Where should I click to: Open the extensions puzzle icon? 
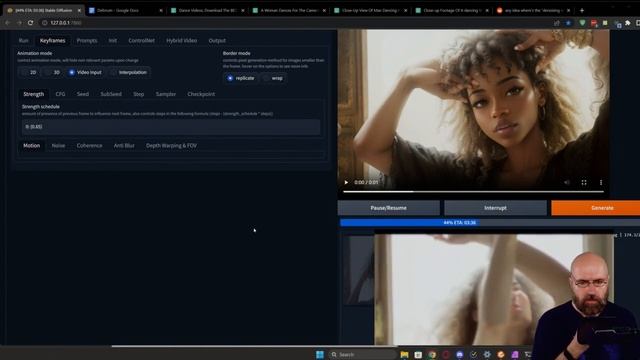tap(628, 23)
